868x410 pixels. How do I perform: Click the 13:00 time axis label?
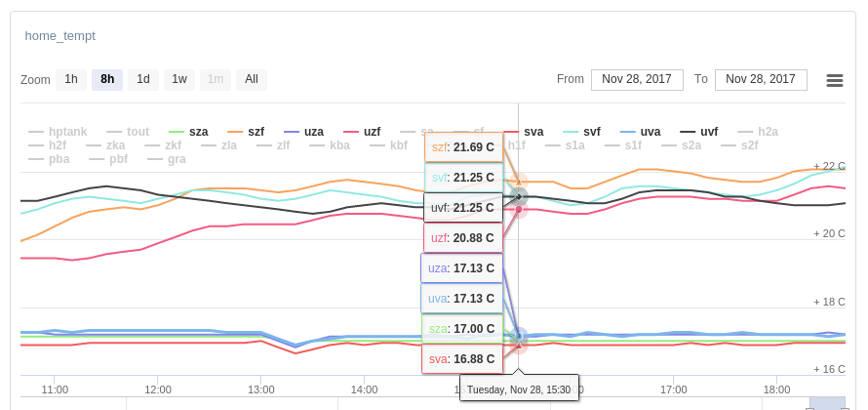click(260, 389)
